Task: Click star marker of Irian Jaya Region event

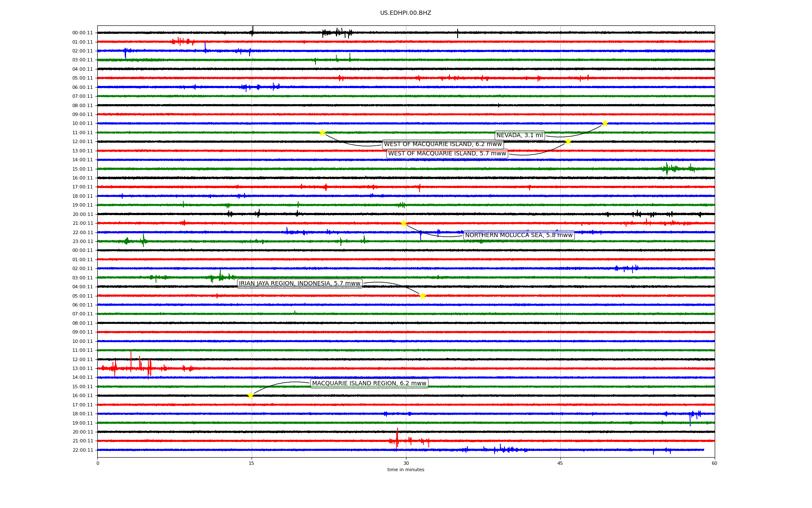Action: (x=422, y=296)
